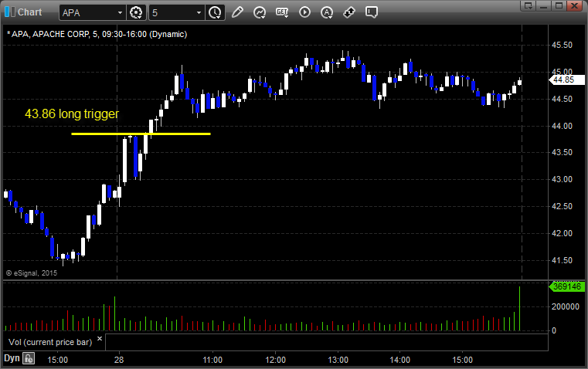Click the speech bubble comment icon

(x=371, y=12)
